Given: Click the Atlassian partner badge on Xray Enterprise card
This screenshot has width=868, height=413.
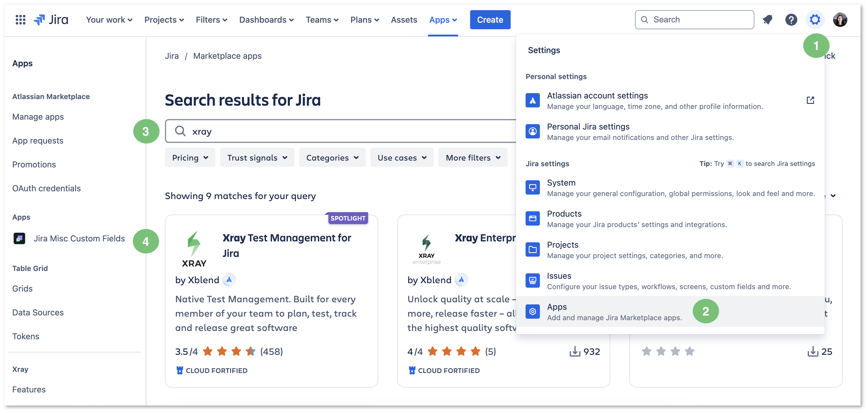Looking at the screenshot, I should 461,280.
